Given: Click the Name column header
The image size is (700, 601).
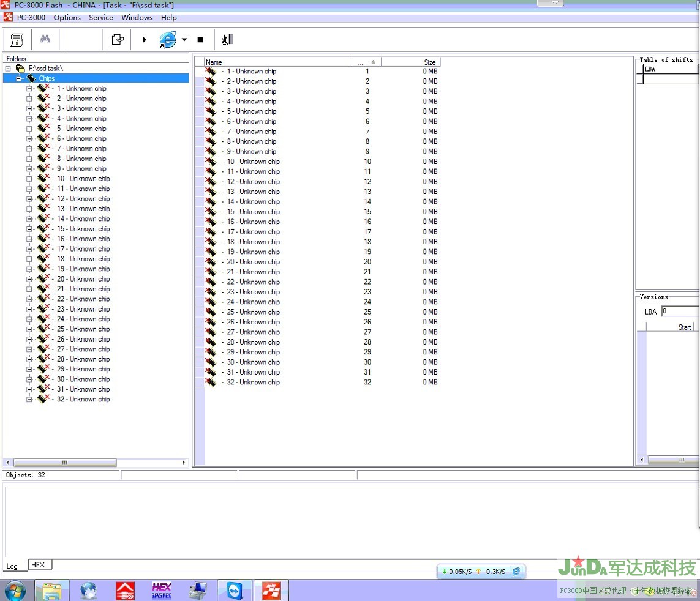Looking at the screenshot, I should [278, 62].
